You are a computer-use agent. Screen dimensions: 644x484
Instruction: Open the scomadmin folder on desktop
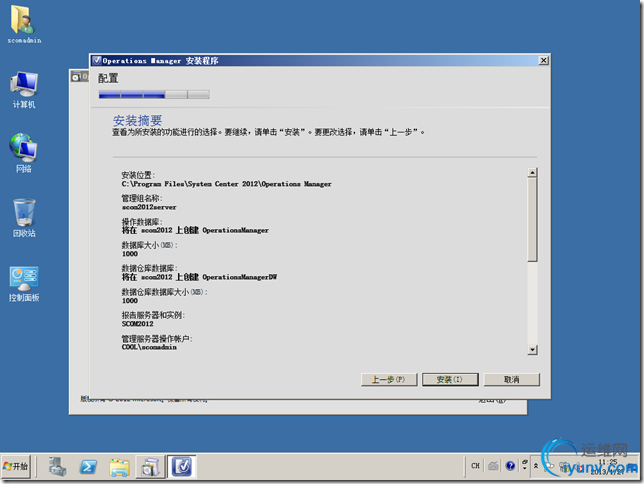(24, 25)
